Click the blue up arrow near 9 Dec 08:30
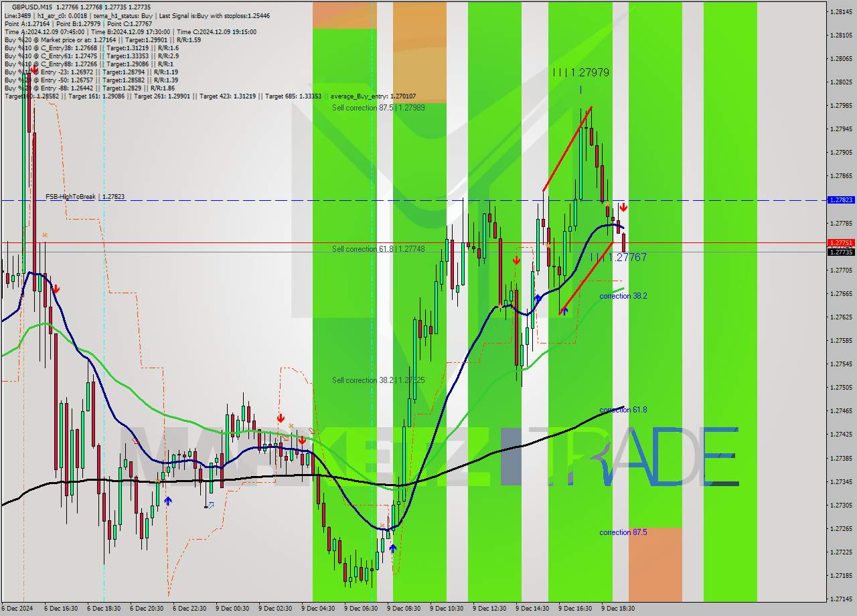This screenshot has height=616, width=857. point(393,548)
